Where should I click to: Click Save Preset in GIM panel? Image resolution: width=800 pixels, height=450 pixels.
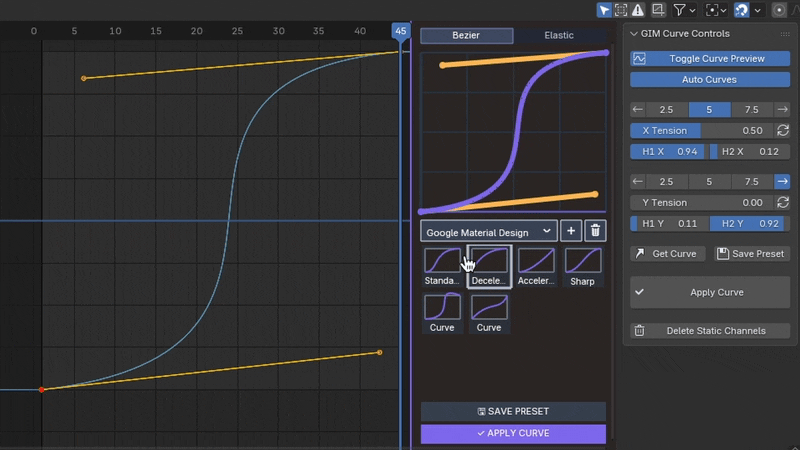tap(751, 254)
